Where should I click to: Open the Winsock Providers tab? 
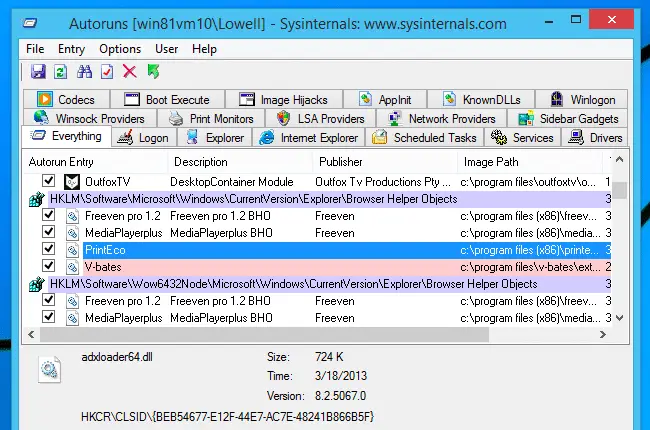point(90,119)
